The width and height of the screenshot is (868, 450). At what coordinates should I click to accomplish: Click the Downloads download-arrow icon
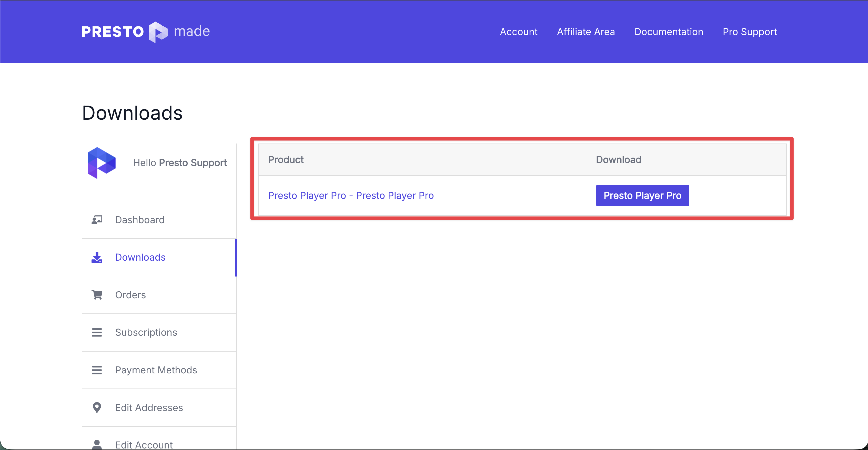[97, 257]
